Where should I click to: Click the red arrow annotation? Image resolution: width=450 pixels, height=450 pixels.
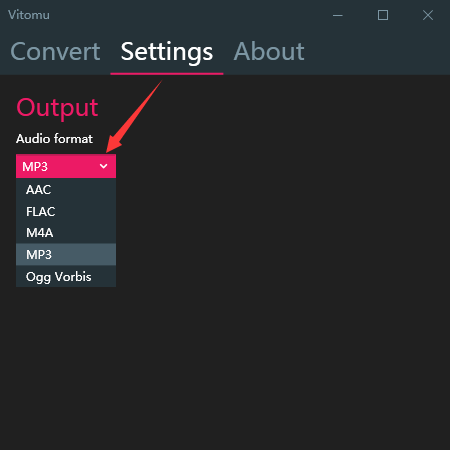pyautogui.click(x=133, y=117)
